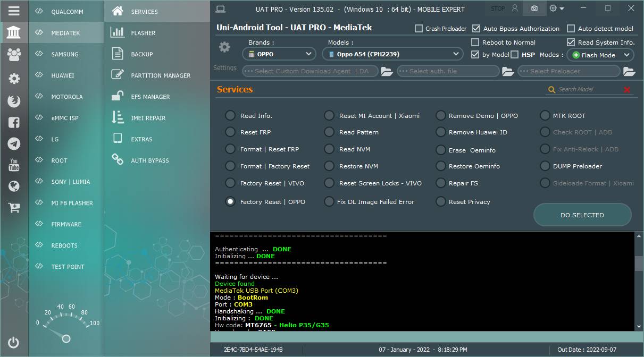Open the gear icon in left sidebar
644x357 pixels.
(x=14, y=79)
